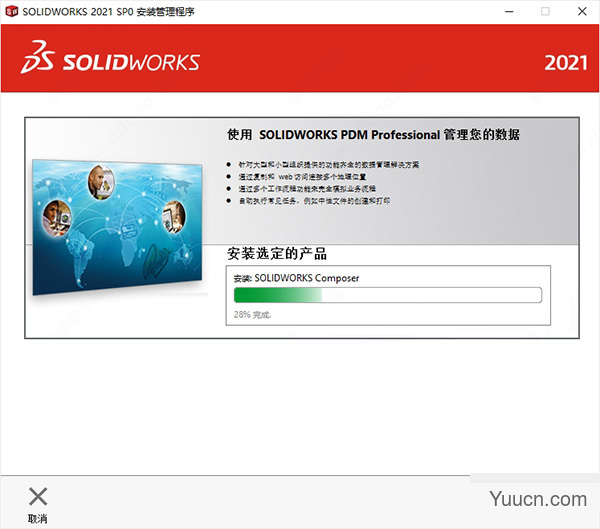The image size is (600, 529).
Task: Click the disabled maximize window button
Action: [x=545, y=11]
